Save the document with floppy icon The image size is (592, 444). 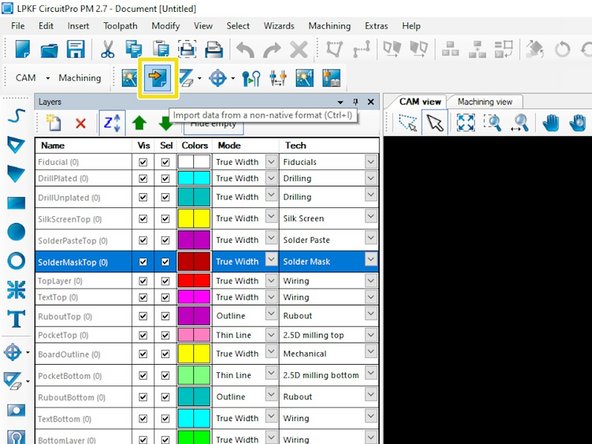pos(76,49)
